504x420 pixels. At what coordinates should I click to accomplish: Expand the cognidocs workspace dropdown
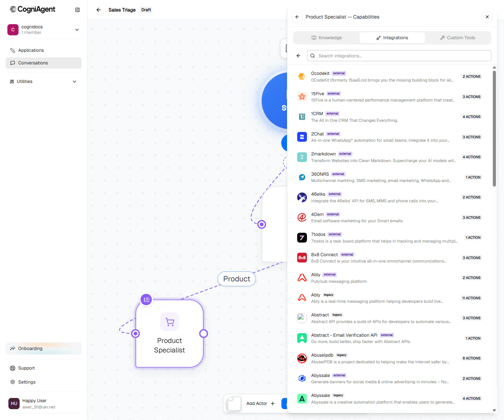(77, 30)
